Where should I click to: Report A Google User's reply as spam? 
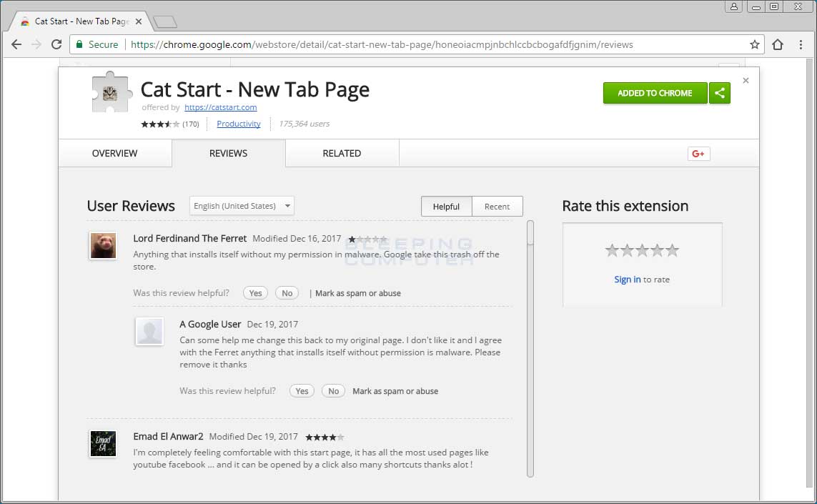tap(395, 392)
